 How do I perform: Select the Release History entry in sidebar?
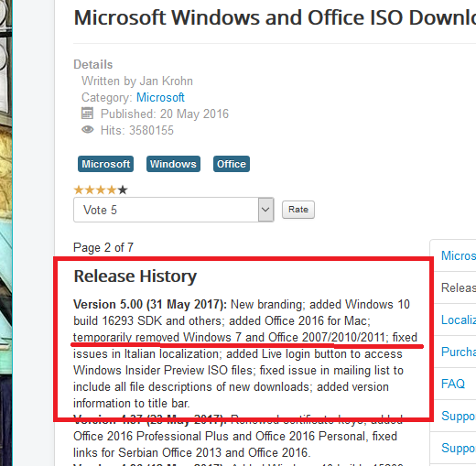coord(459,287)
